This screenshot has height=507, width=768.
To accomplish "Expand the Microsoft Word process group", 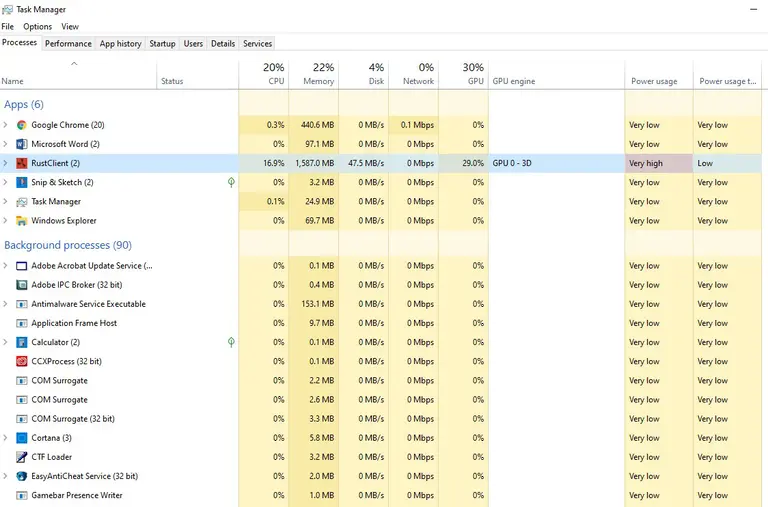I will (x=5, y=144).
